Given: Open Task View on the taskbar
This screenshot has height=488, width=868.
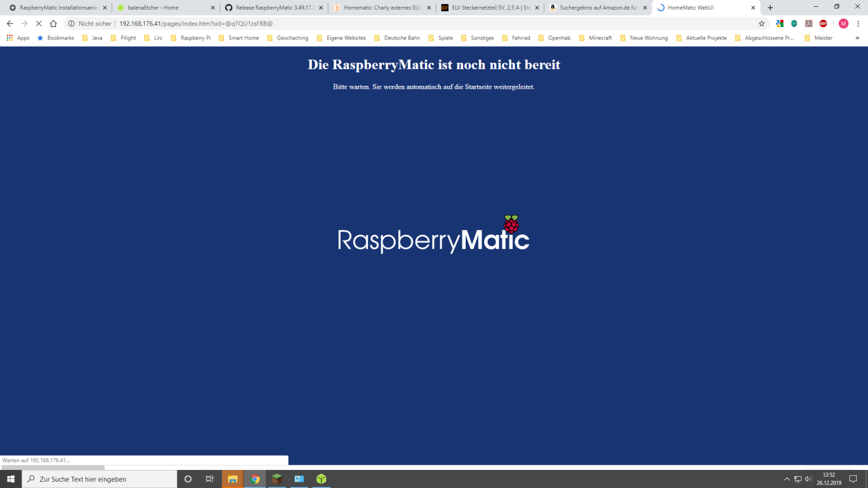Looking at the screenshot, I should (209, 479).
